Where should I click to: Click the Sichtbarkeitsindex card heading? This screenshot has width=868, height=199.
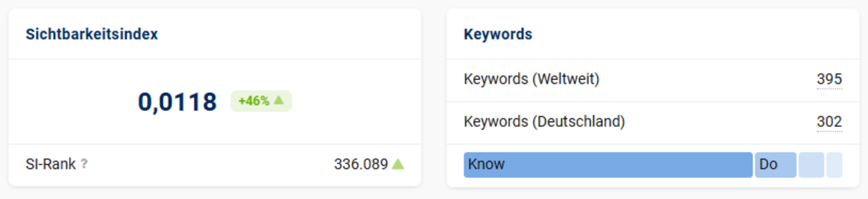(x=92, y=34)
